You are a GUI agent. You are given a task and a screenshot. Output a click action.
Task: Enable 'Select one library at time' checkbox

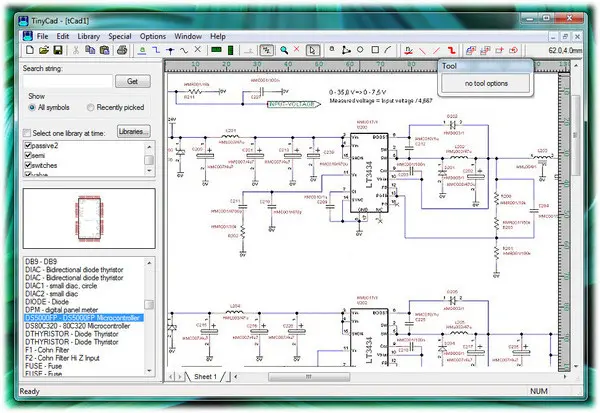(27, 132)
